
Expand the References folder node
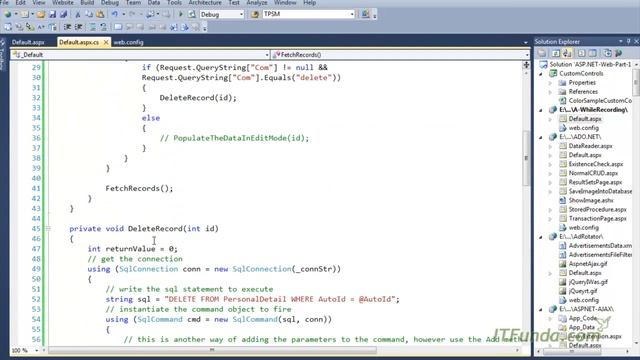tap(551, 92)
